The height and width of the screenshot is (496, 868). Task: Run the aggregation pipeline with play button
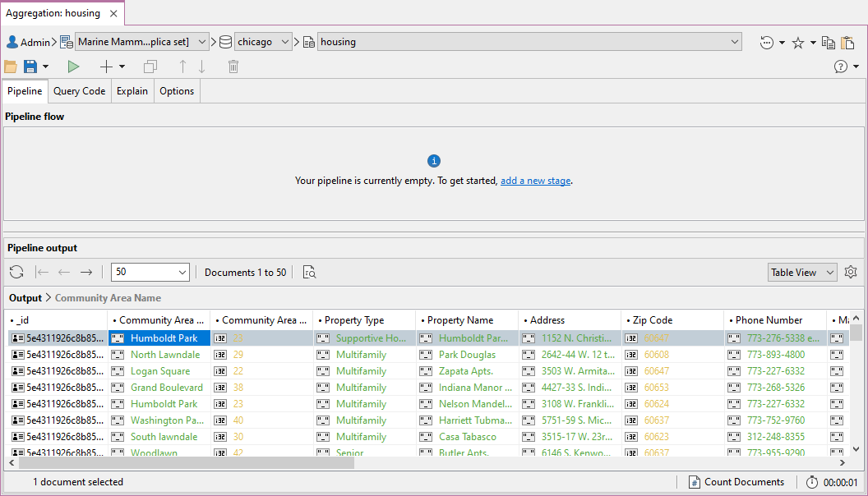tap(74, 67)
